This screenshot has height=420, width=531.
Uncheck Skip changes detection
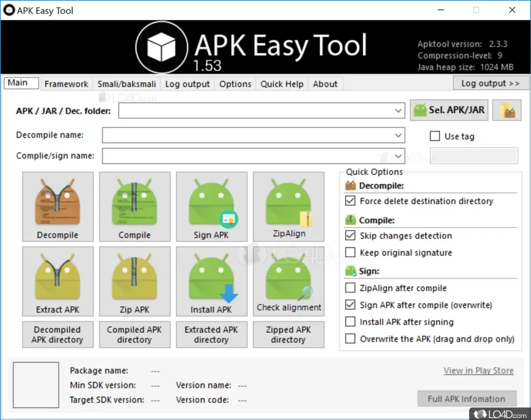coord(350,235)
